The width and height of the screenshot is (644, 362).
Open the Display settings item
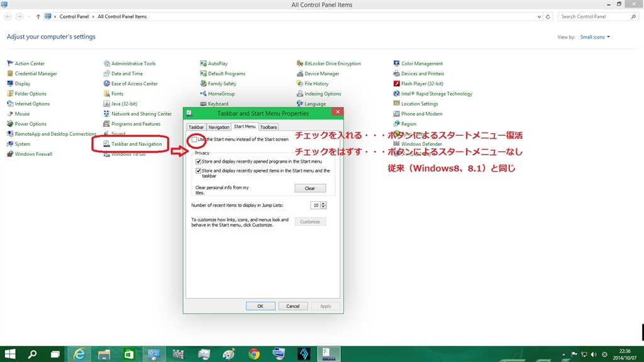18,84
